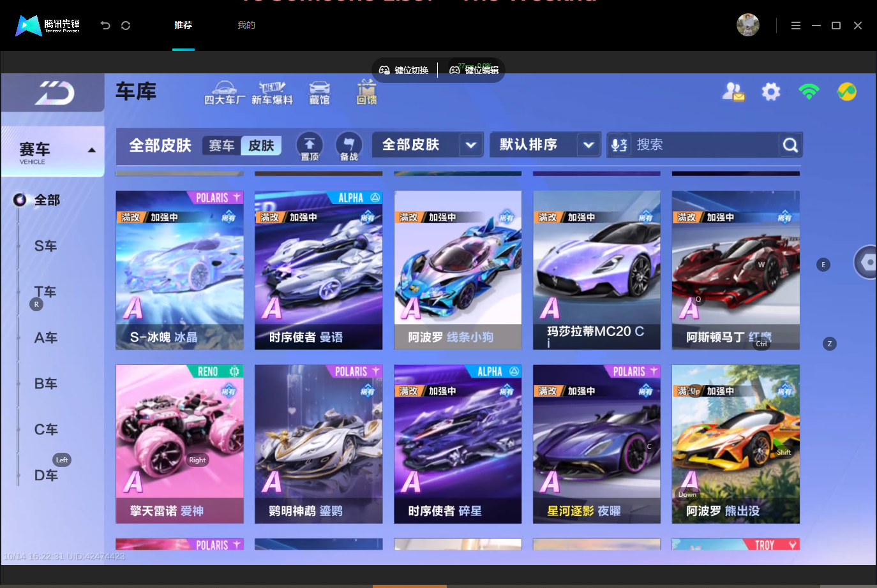The image size is (877, 588).
Task: Click the Tencent Pioneer logo
Action: tap(48, 26)
